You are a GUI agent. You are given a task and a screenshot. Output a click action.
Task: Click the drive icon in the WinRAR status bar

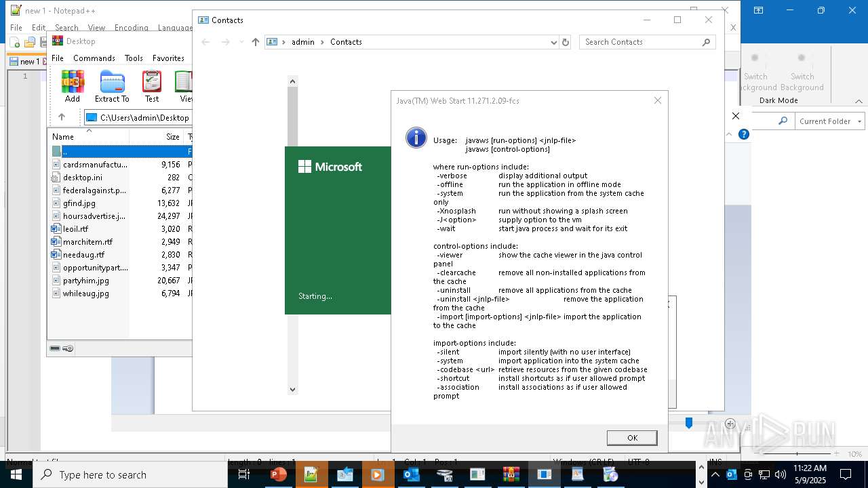click(55, 348)
